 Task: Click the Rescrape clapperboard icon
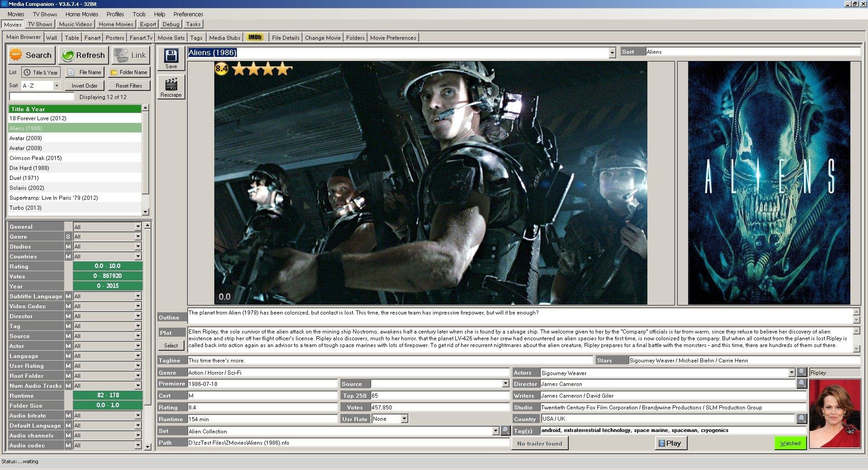171,87
